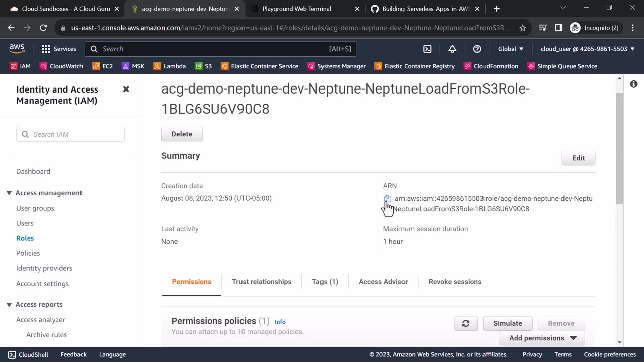Open Account settings in the sidebar
Viewport: 644px width, 362px height.
pyautogui.click(x=42, y=284)
